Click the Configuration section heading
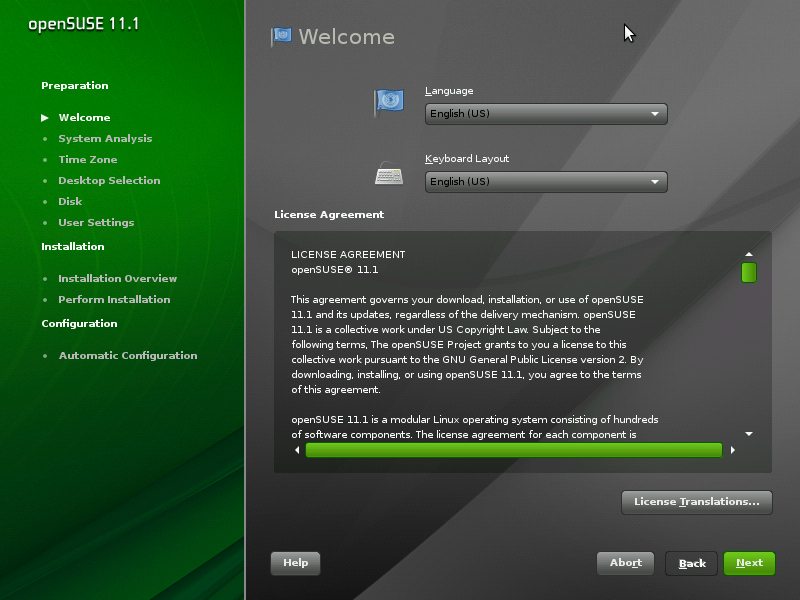Viewport: 800px width, 600px height. pyautogui.click(x=79, y=323)
